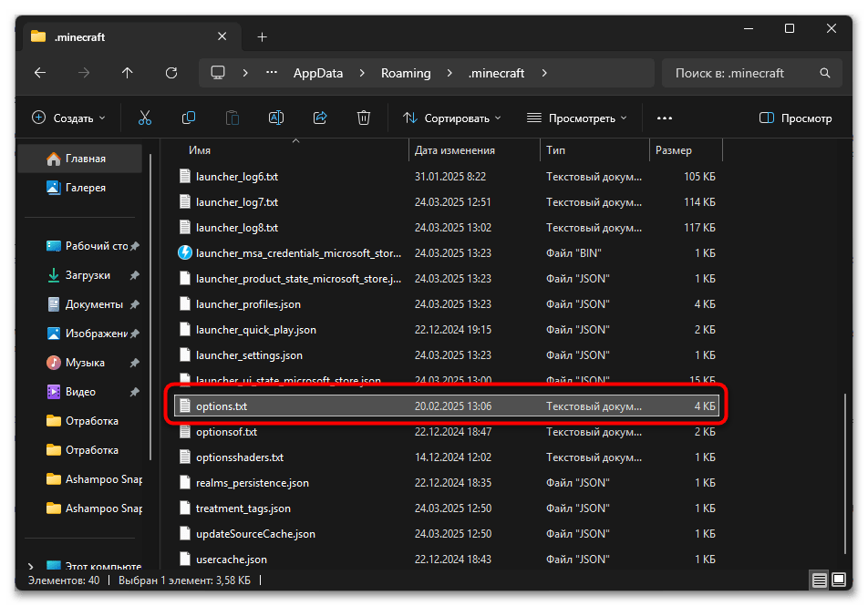This screenshot has height=606, width=868.
Task: Click the PC monitor icon in address bar
Action: click(218, 73)
